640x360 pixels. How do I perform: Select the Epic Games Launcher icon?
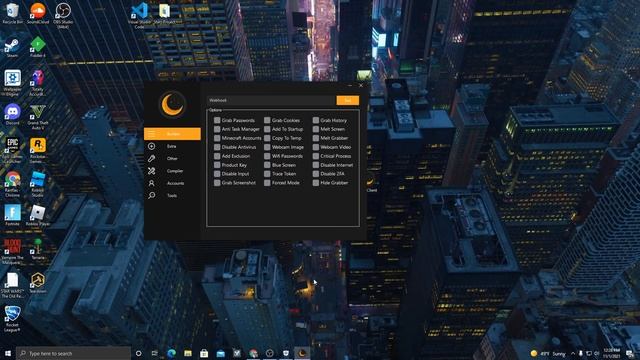[12, 150]
